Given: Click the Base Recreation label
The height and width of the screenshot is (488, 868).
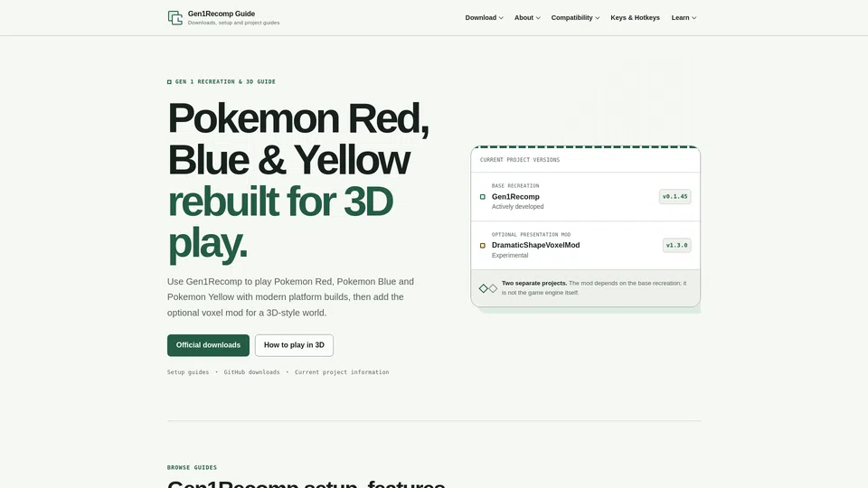Looking at the screenshot, I should pyautogui.click(x=515, y=186).
